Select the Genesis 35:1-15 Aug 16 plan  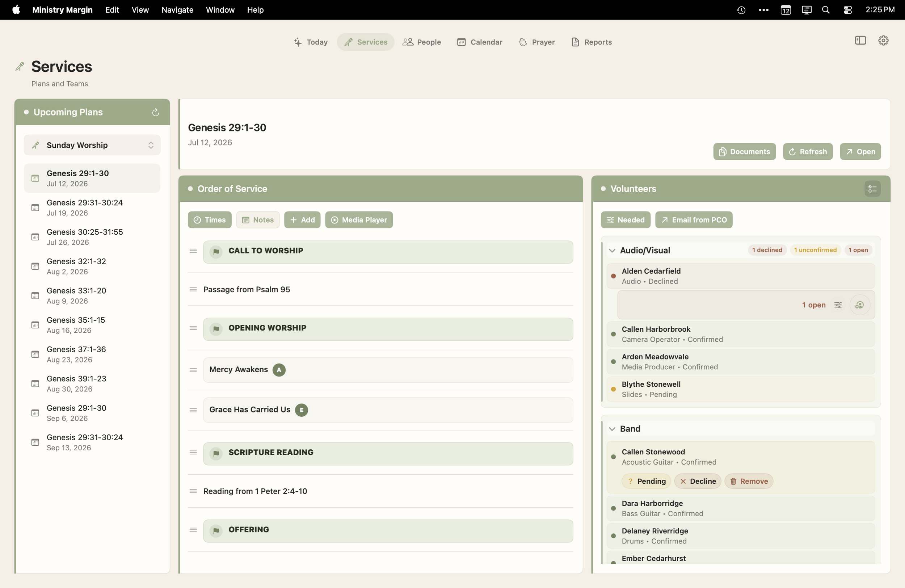pyautogui.click(x=92, y=325)
